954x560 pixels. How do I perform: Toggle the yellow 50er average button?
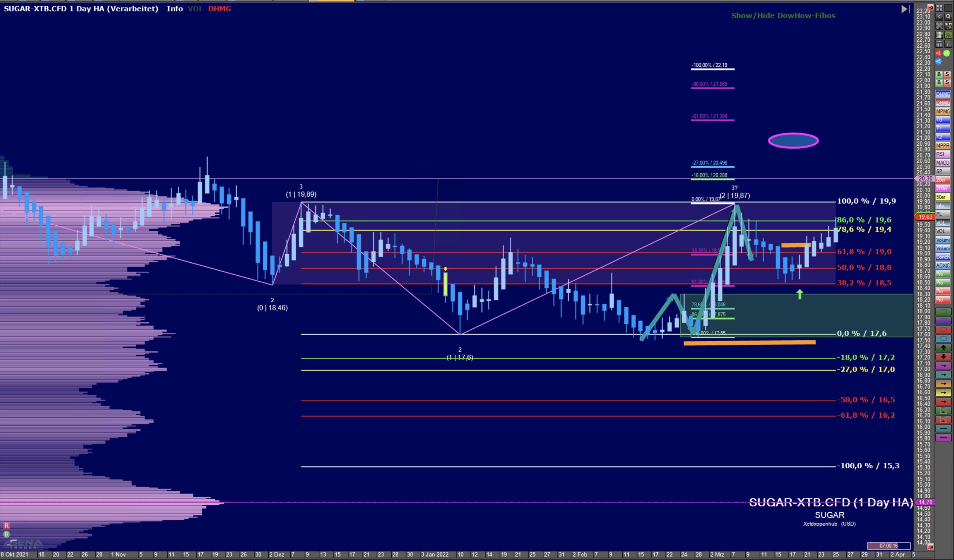(x=942, y=197)
